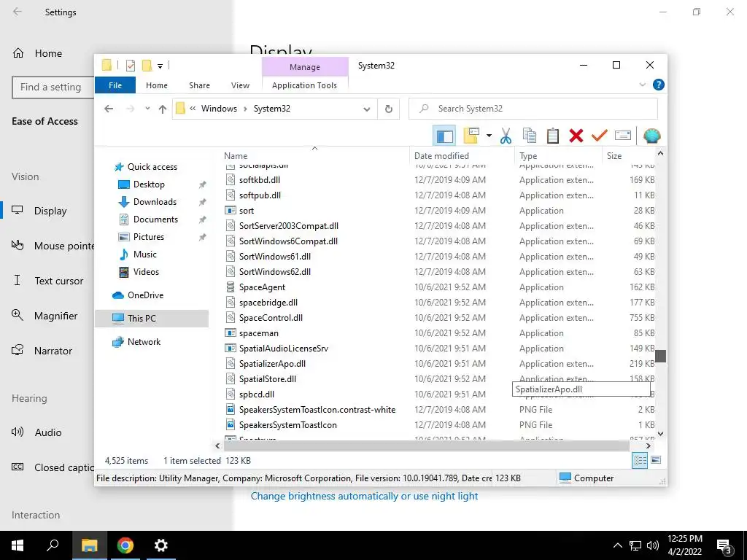
Task: Select SpeakersSystemToastIcon.contrast-white PNG file
Action: click(x=317, y=410)
